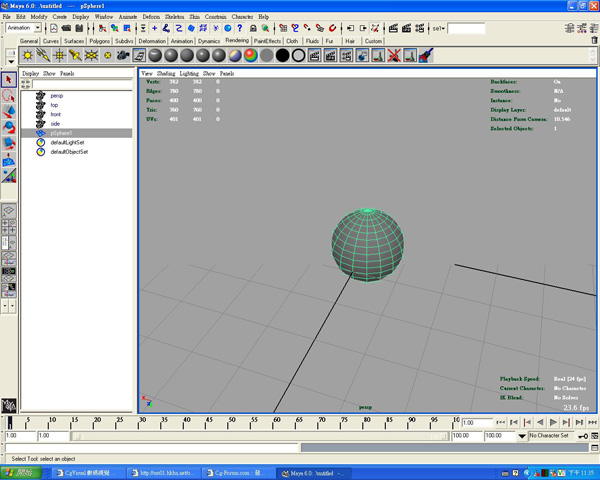
Task: Toggle Select by Hierarchy mode
Action: click(102, 28)
